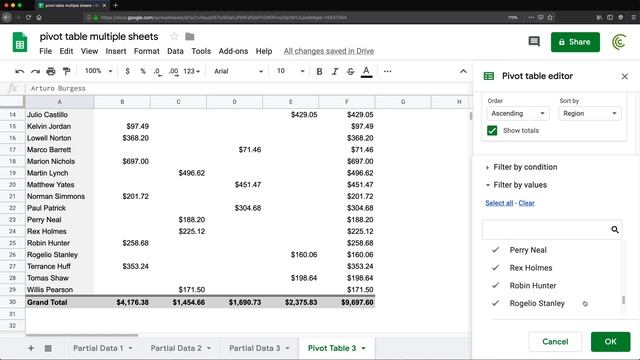Go back in browser
640x360 pixels.
[x=7, y=18]
